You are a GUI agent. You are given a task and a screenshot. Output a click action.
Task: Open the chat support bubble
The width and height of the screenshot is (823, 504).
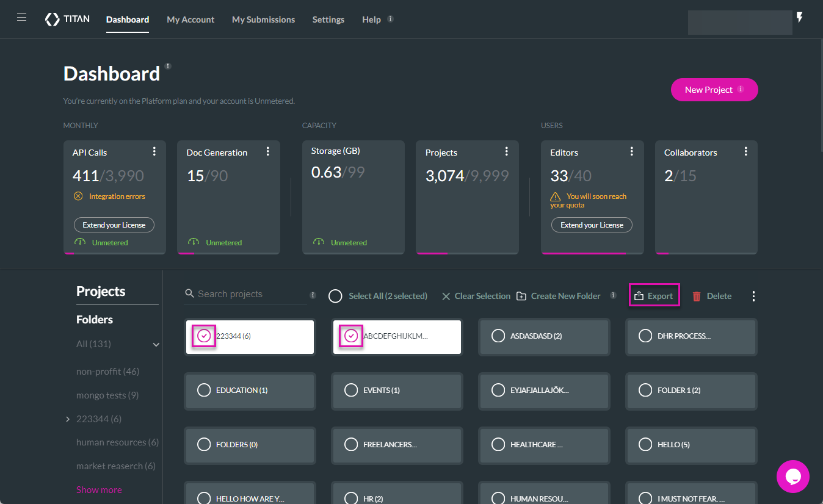coord(792,477)
